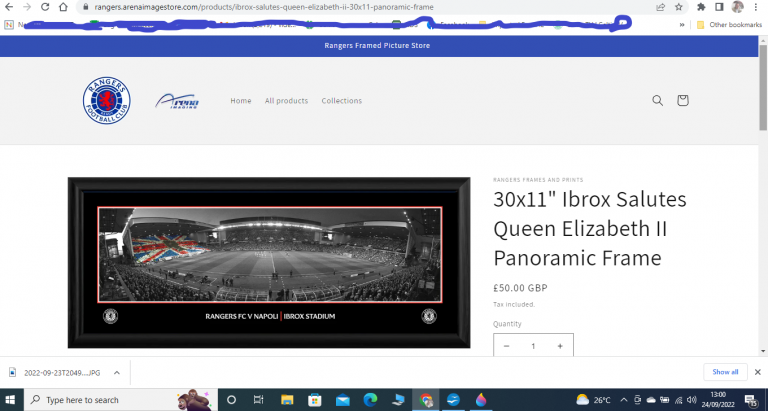Viewport: 768px width, 411px height.
Task: Open File Explorer from the taskbar
Action: tap(287, 400)
